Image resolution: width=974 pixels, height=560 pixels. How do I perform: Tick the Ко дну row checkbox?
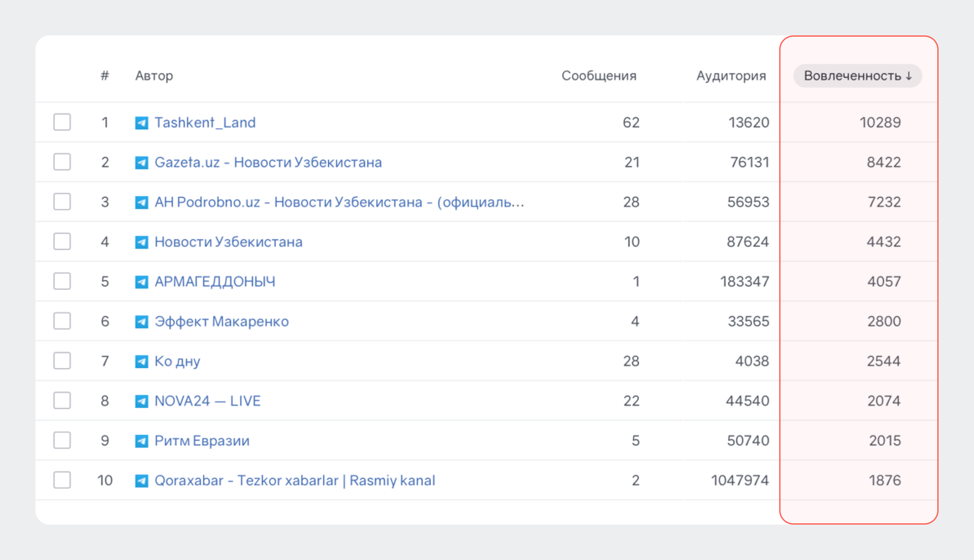[x=62, y=361]
